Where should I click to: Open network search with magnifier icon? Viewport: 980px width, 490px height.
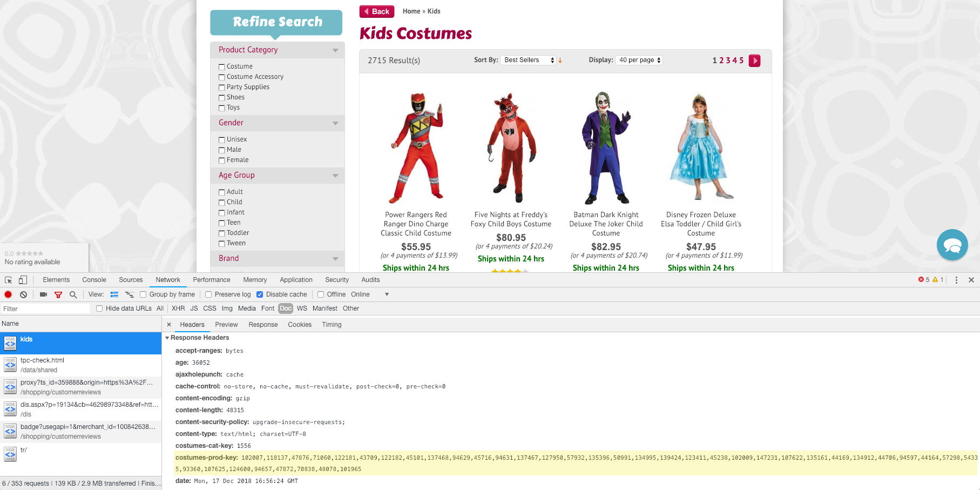(x=73, y=294)
